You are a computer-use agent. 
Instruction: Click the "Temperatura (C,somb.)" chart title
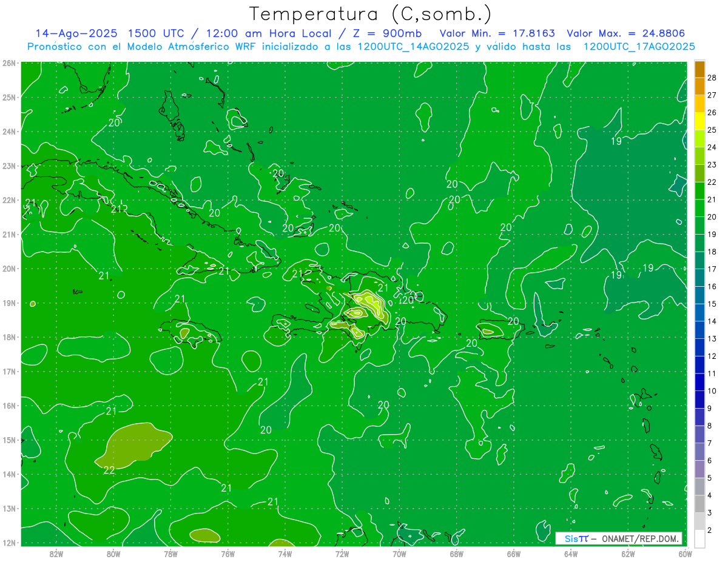pos(371,14)
